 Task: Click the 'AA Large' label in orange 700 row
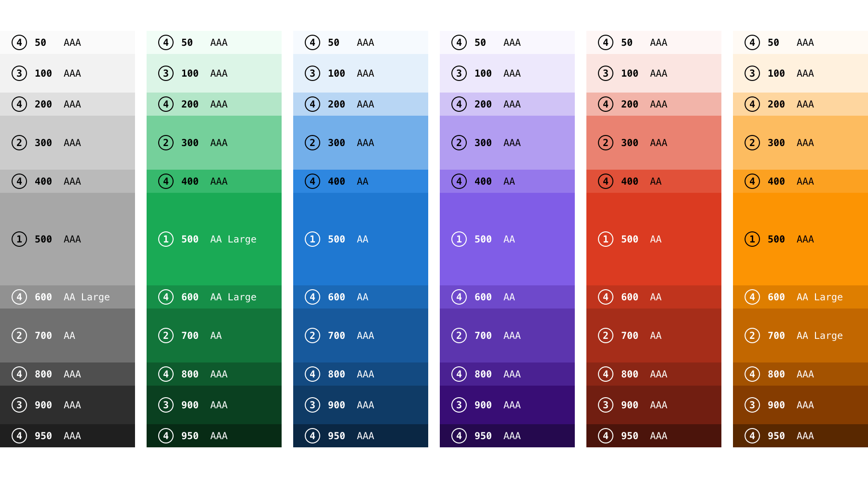tap(820, 336)
